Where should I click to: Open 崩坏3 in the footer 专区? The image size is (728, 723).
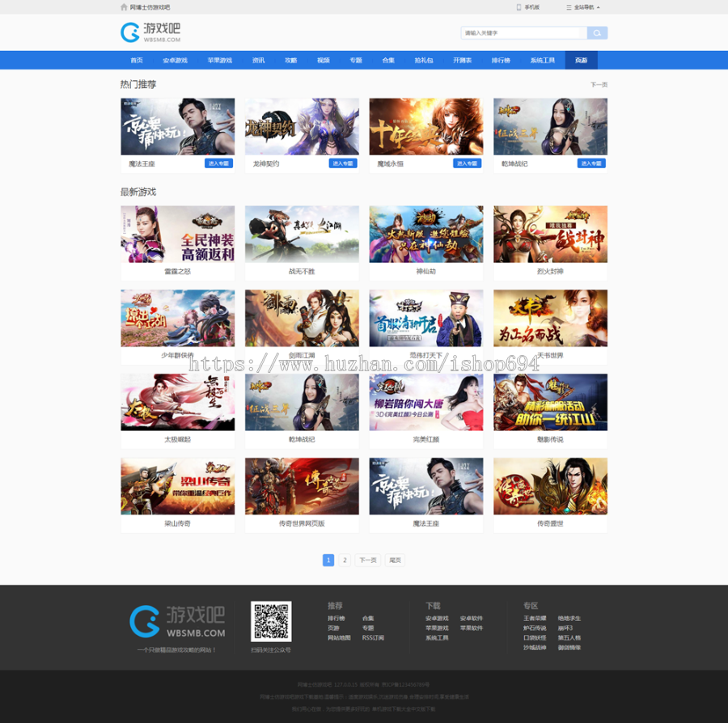pyautogui.click(x=565, y=628)
